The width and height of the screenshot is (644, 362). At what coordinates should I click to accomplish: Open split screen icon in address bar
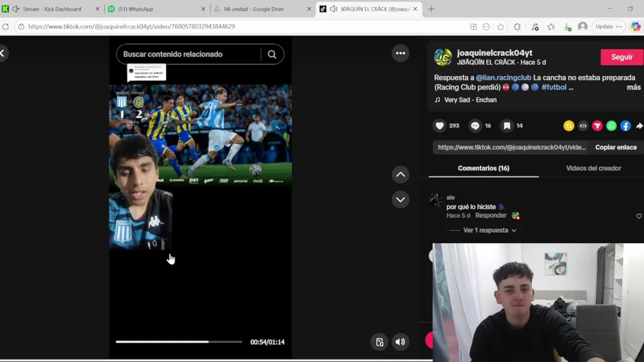(473, 27)
